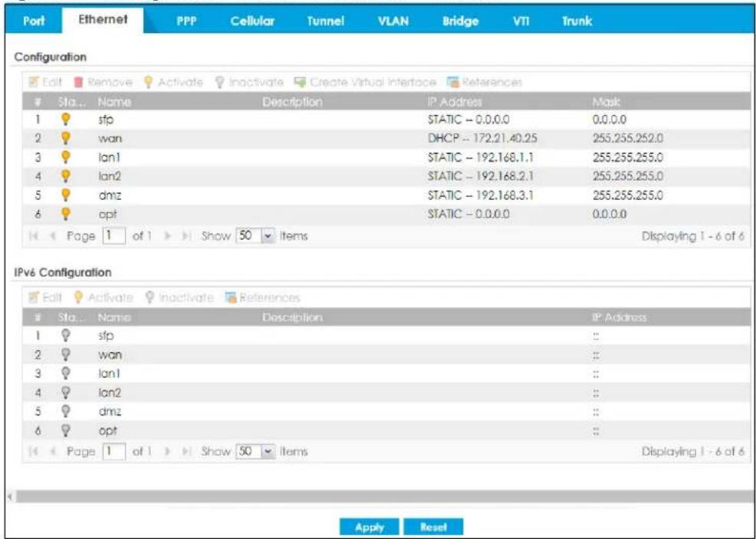Image resolution: width=756 pixels, height=539 pixels.
Task: Click the gray IPv6 status bulb for lan1
Action: point(66,373)
